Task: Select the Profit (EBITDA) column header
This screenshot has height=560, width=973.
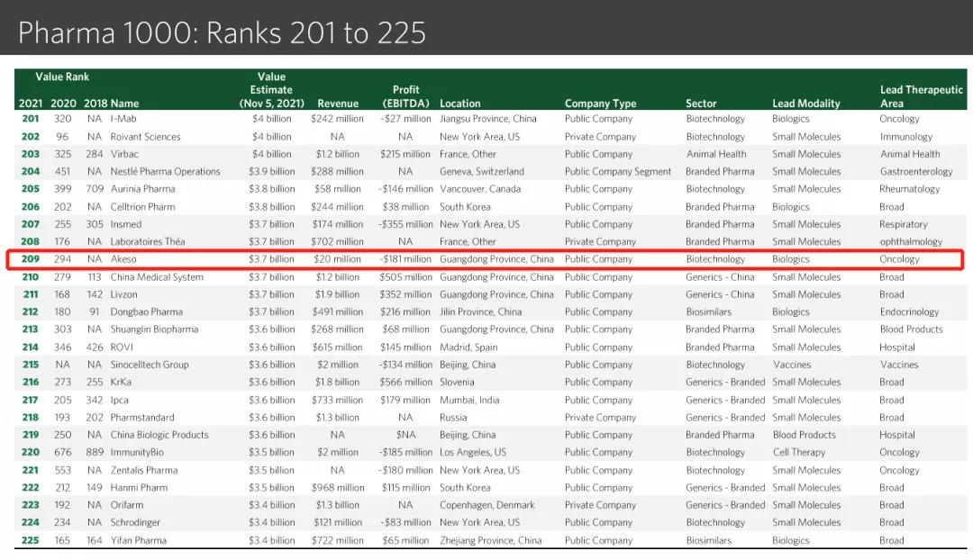Action: coord(406,96)
